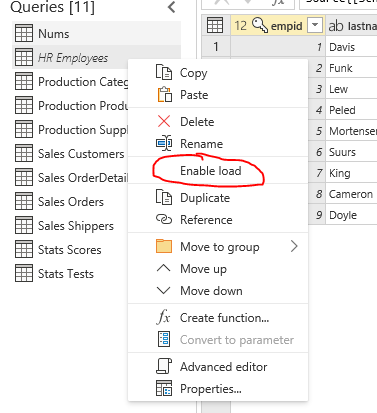This screenshot has height=413, width=377.
Task: Click the key icon on empid column
Action: (x=260, y=25)
